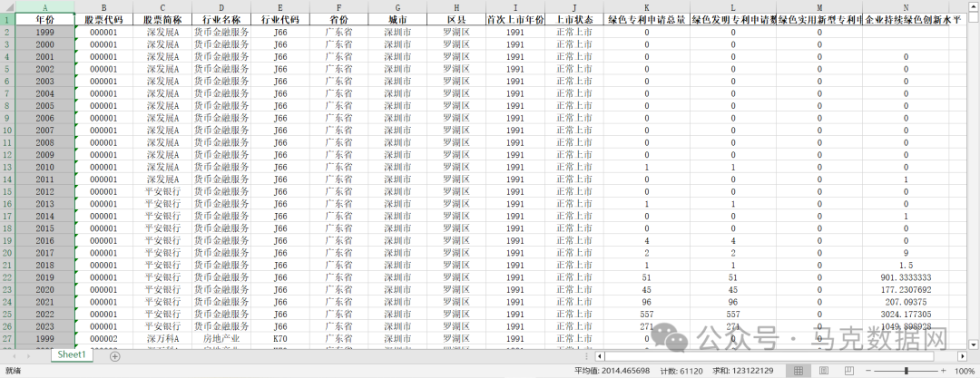The width and height of the screenshot is (980, 378).
Task: Select cell with value 207.09375
Action: [906, 302]
